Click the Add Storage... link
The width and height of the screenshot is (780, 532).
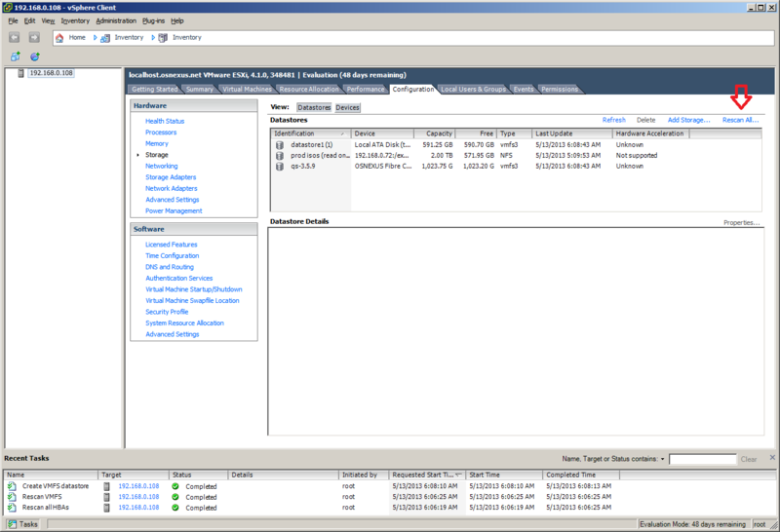688,120
